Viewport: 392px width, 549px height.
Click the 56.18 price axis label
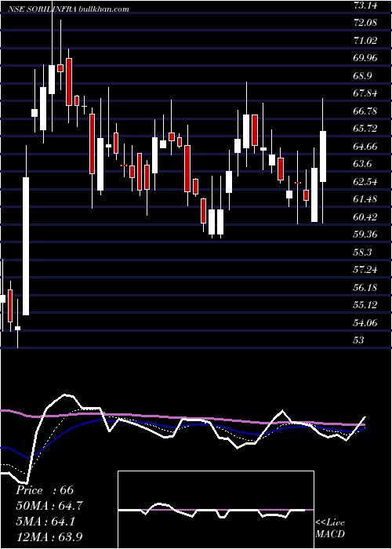(x=366, y=288)
